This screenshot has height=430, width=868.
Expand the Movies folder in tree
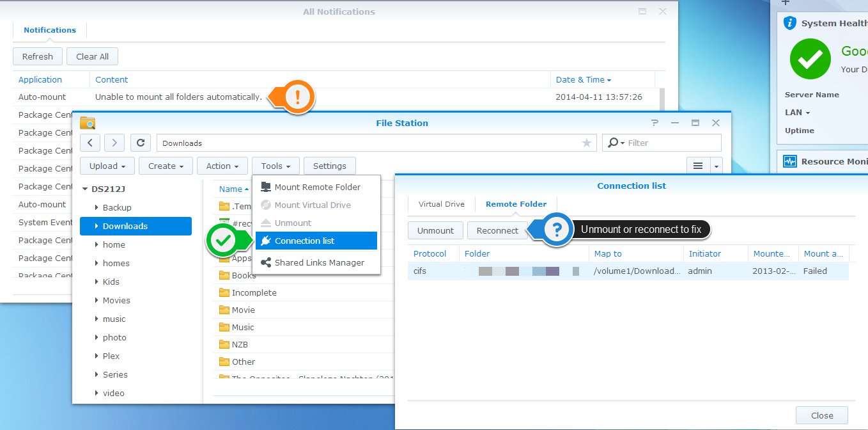click(x=97, y=300)
